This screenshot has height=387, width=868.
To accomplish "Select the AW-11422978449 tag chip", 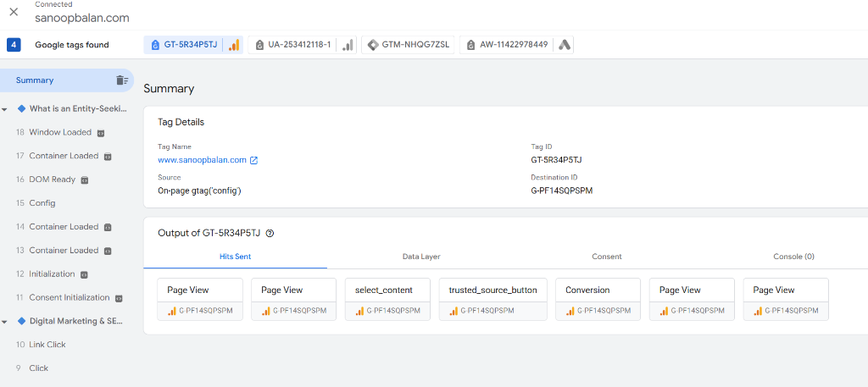I will coord(516,45).
